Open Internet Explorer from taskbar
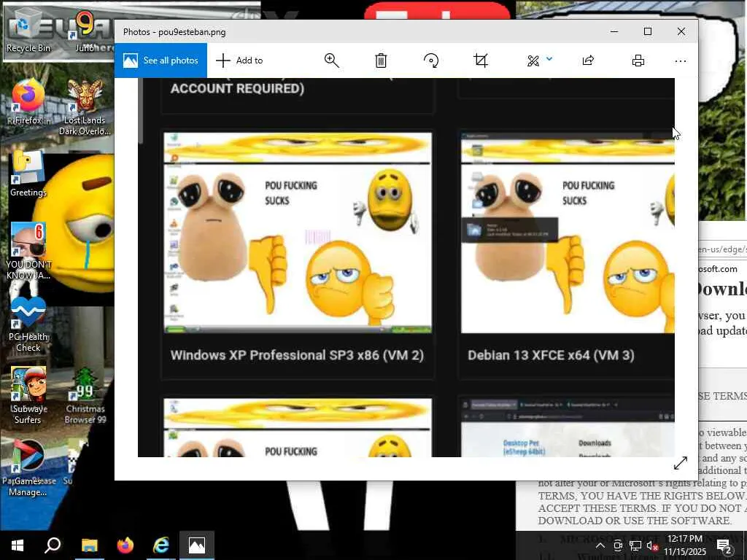 [161, 545]
